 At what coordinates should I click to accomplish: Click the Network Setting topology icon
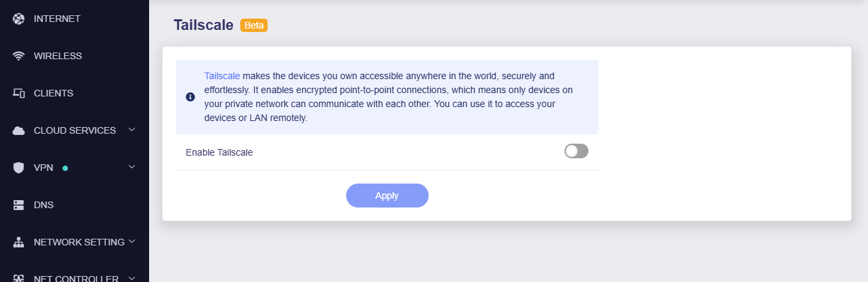(x=19, y=242)
